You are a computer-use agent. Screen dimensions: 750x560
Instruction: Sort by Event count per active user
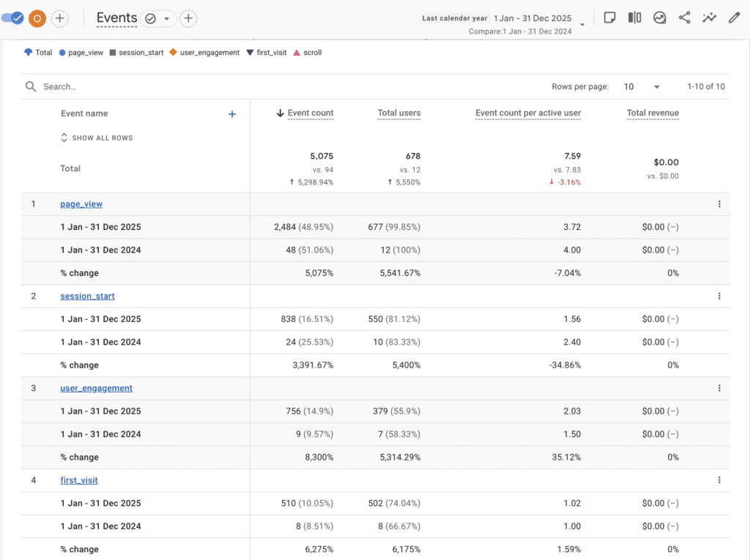[x=527, y=113]
